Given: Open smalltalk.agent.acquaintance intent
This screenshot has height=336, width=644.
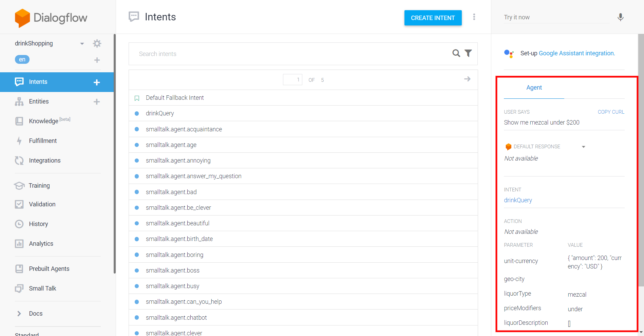Looking at the screenshot, I should (303, 129).
